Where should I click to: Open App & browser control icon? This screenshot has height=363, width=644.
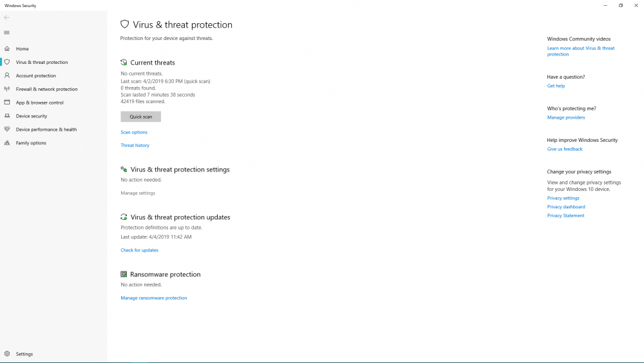(7, 103)
